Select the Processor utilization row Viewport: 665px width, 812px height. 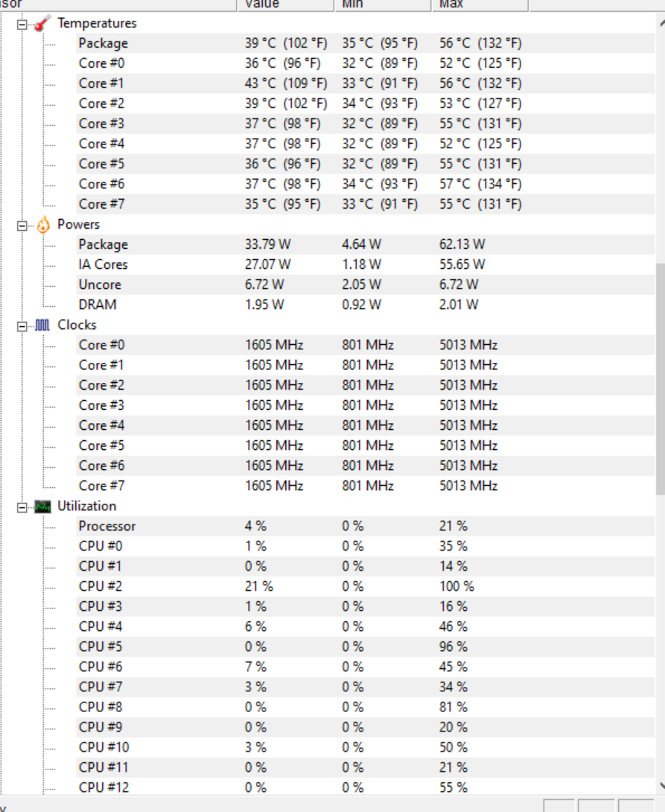[107, 526]
